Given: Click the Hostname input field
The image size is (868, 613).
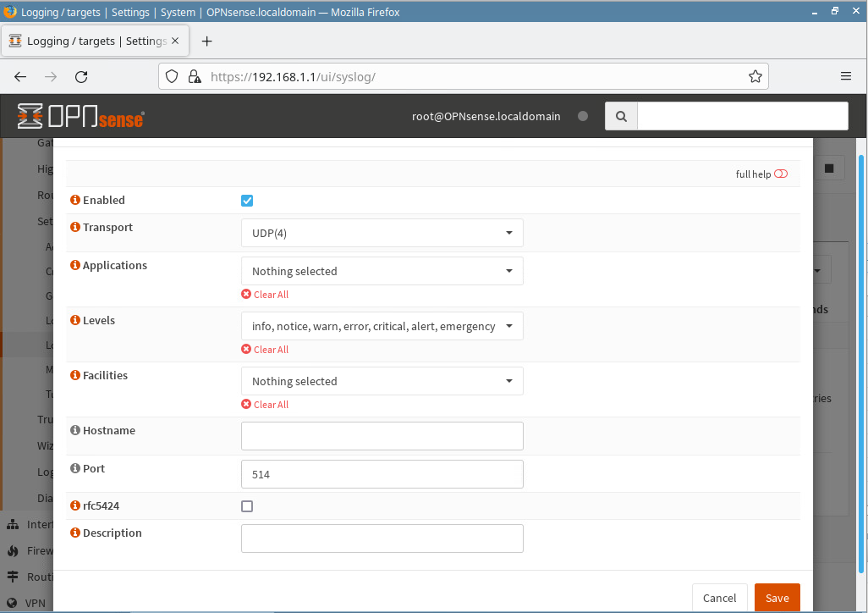Looking at the screenshot, I should point(382,436).
